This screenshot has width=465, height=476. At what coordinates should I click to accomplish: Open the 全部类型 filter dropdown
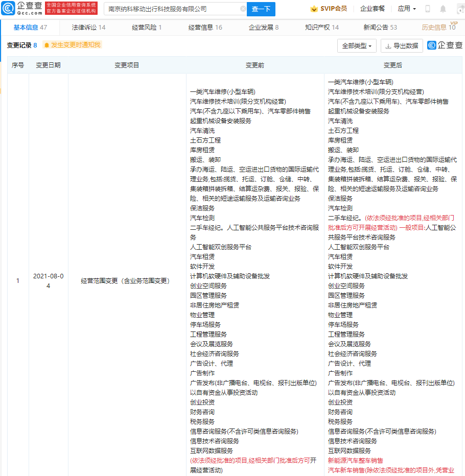tap(357, 46)
